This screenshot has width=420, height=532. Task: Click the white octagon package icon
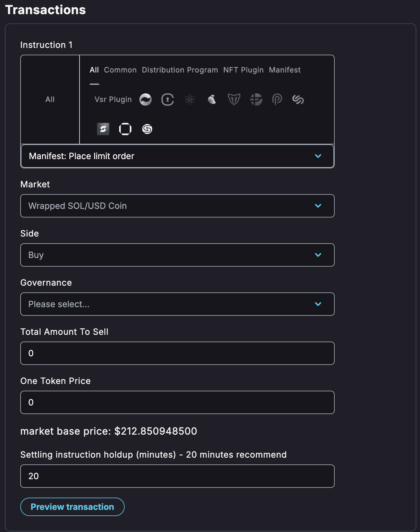tap(125, 129)
